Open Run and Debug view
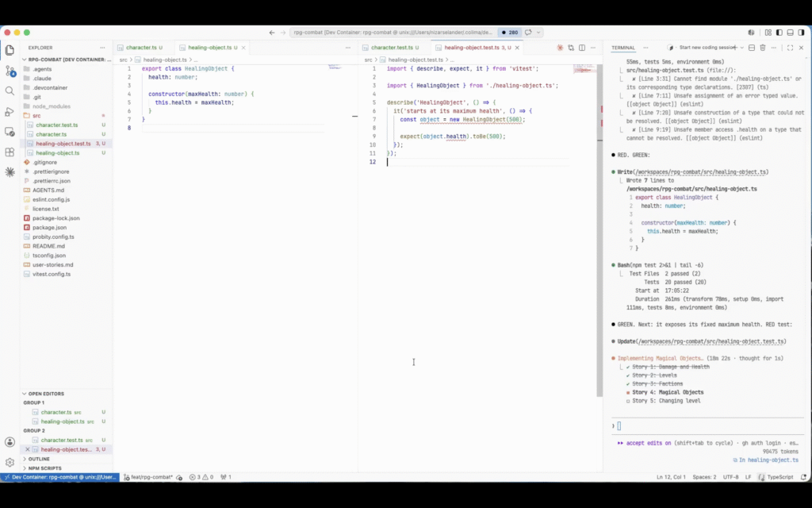The width and height of the screenshot is (812, 508). 10,111
